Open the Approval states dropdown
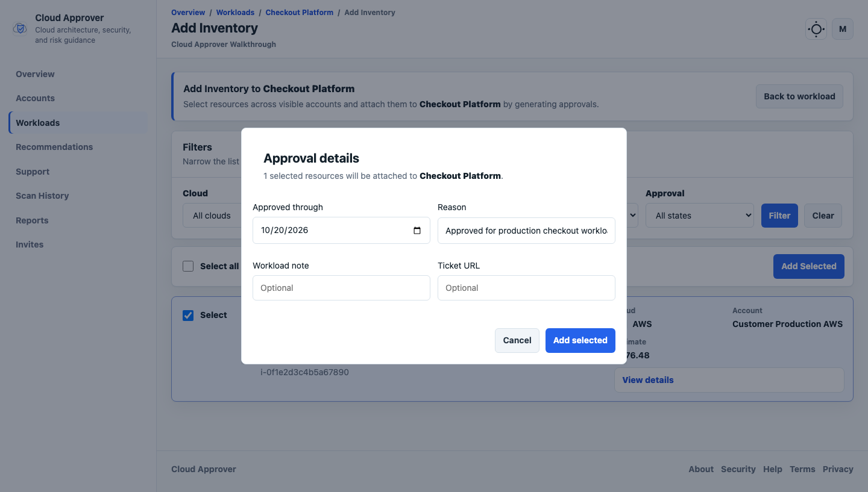The image size is (868, 492). 700,216
